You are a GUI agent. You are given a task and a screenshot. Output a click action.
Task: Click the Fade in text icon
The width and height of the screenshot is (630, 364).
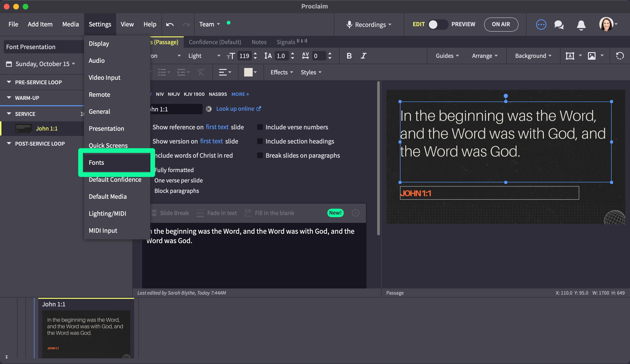pos(200,213)
